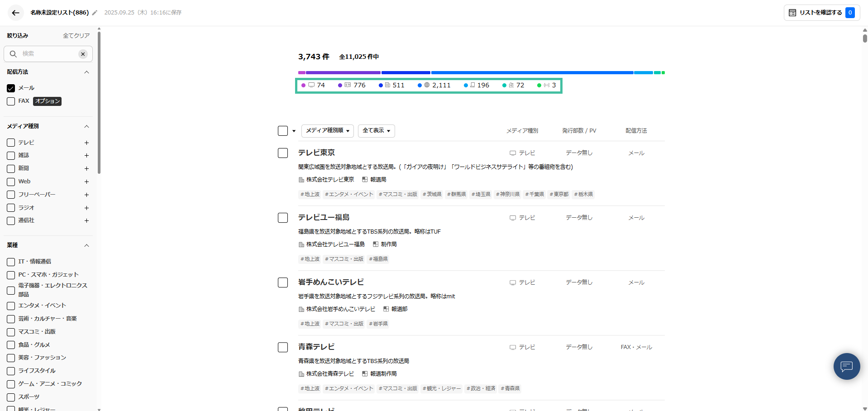
Task: Enable the FAX option checkbox
Action: pyautogui.click(x=11, y=101)
